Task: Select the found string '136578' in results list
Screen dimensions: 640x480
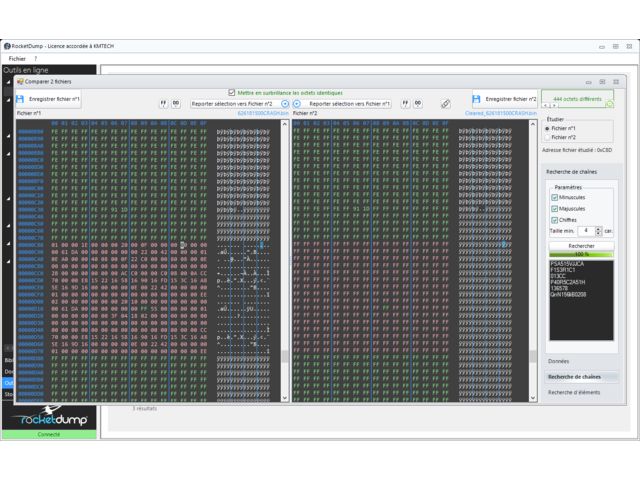Action: click(x=559, y=288)
